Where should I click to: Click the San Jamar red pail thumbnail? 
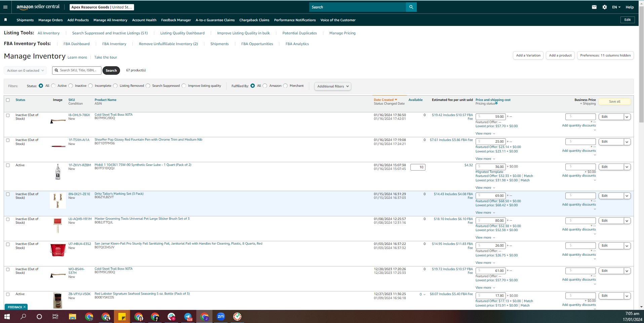[x=58, y=250]
